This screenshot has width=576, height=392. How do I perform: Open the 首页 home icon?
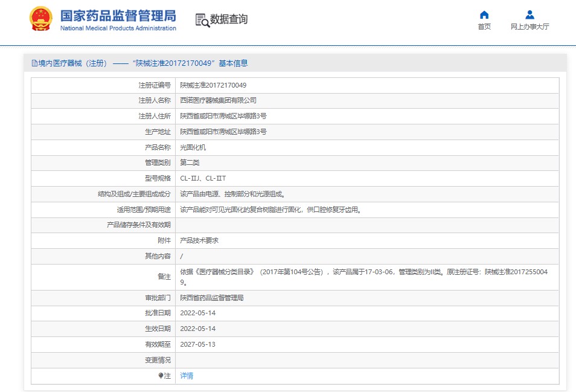click(484, 14)
